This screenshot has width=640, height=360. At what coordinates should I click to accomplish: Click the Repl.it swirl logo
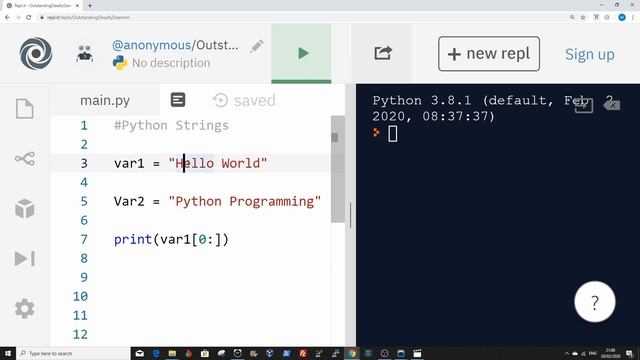(x=36, y=53)
